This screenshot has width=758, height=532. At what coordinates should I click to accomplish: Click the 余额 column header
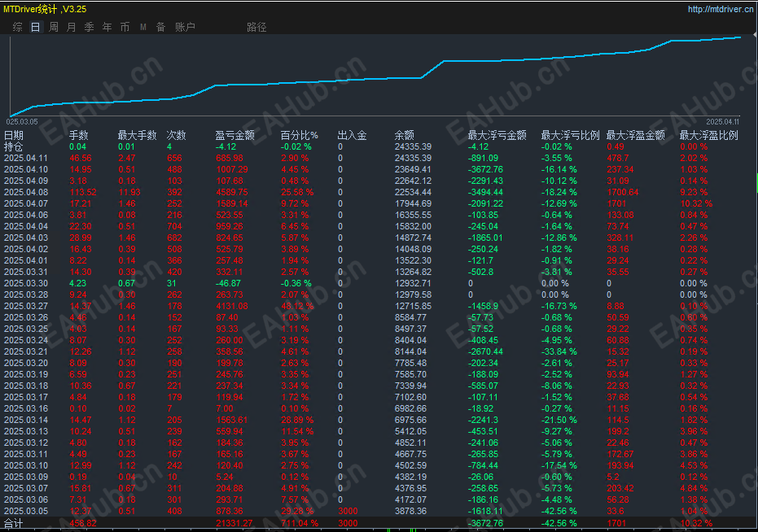point(404,135)
